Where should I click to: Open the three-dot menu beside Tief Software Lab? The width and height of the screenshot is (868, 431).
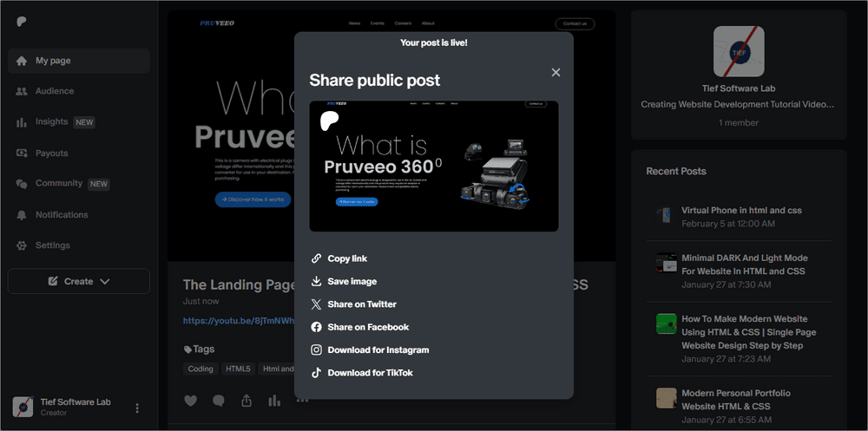[137, 408]
